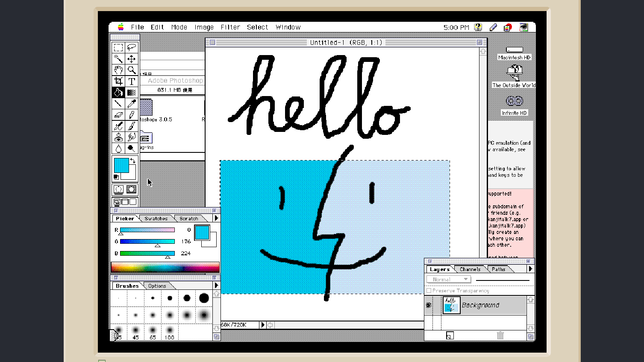Hide the Background layer visibility eye

[x=429, y=305]
